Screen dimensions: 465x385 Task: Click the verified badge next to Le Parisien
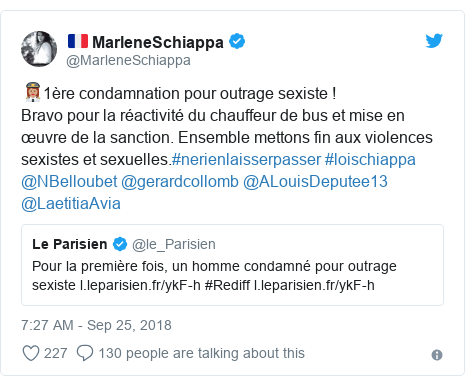pyautogui.click(x=120, y=244)
